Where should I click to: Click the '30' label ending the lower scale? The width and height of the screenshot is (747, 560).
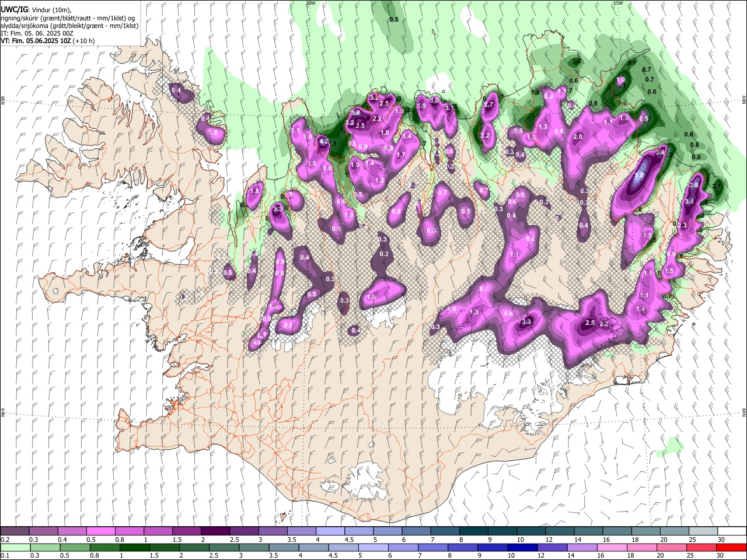click(x=721, y=555)
